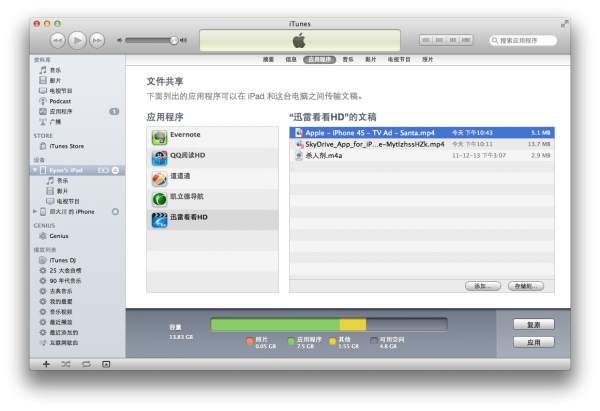Screen dimensions: 600x411
Task: Select 影片 under Eyon's iPad
Action: (x=78, y=191)
